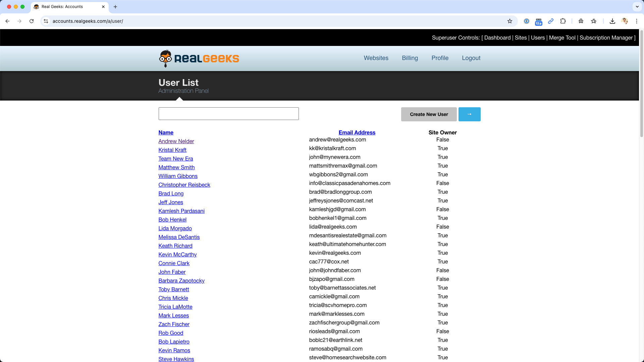Open the Chrome profile avatar

625,21
